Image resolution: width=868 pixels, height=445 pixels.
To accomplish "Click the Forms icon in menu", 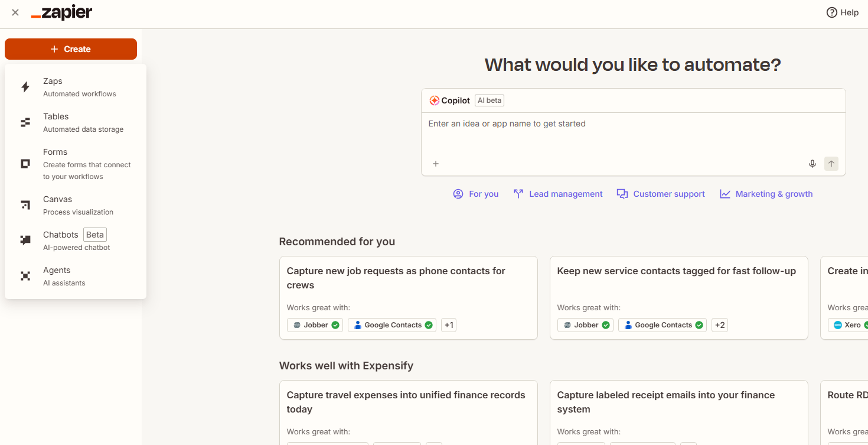I will pyautogui.click(x=25, y=164).
